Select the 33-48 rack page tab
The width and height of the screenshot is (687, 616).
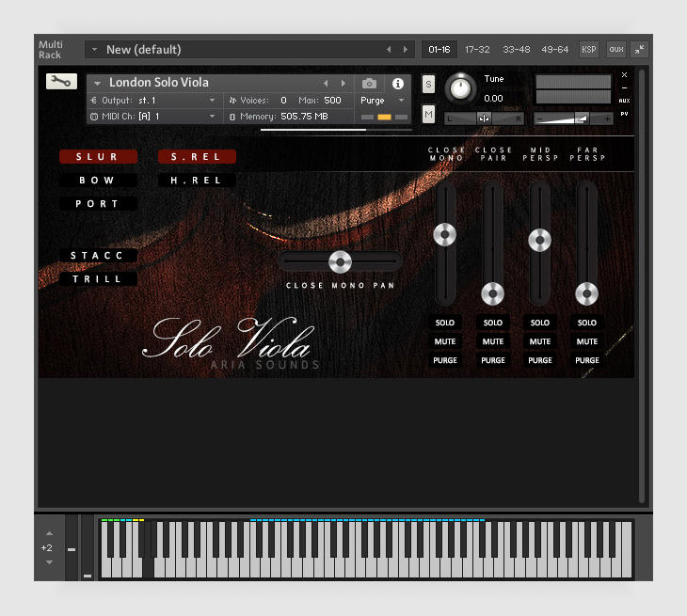click(x=515, y=50)
